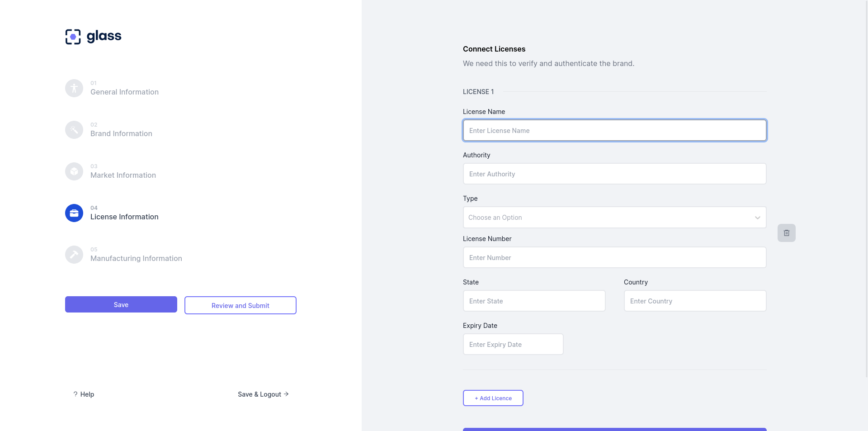This screenshot has height=431, width=868.
Task: Click the Brand Information wand icon
Action: [74, 130]
